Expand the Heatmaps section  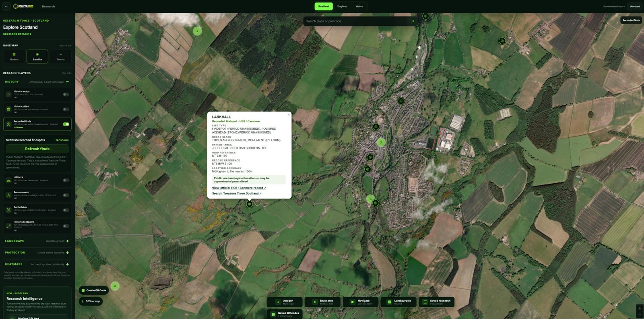[67, 265]
